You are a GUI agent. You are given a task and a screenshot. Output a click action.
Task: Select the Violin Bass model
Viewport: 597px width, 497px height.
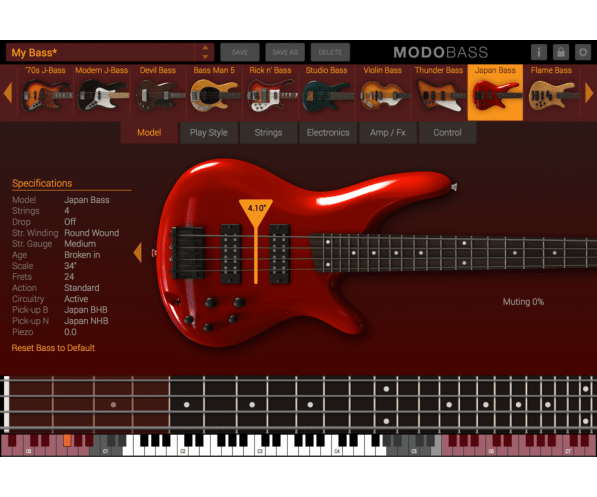point(383,93)
